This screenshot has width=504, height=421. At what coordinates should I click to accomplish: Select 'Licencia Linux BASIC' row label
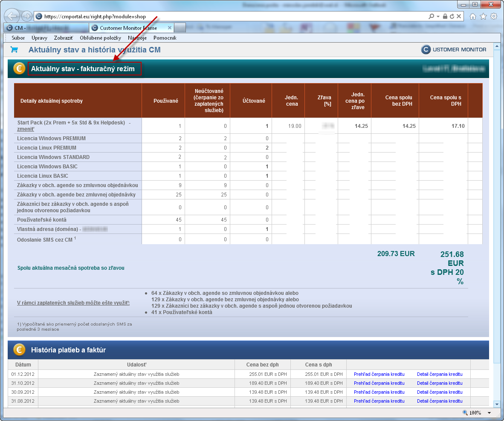point(43,176)
